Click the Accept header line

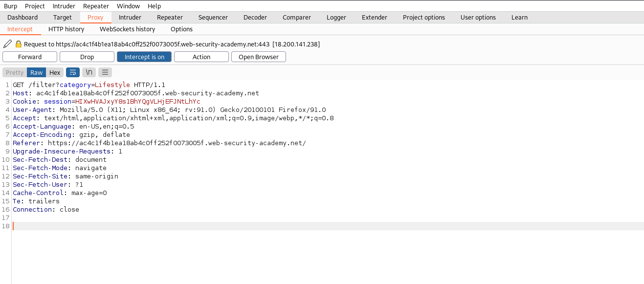click(173, 118)
